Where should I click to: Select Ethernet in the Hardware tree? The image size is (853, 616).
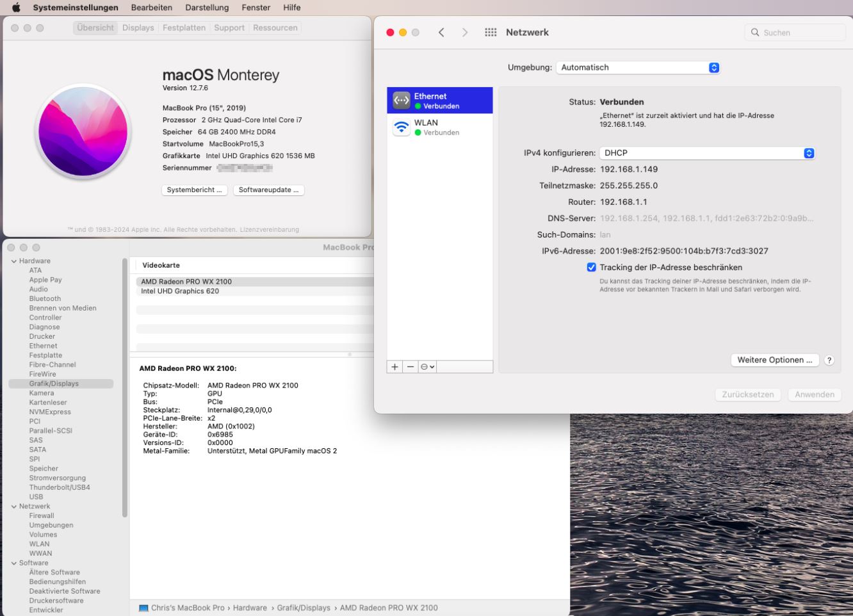point(43,346)
